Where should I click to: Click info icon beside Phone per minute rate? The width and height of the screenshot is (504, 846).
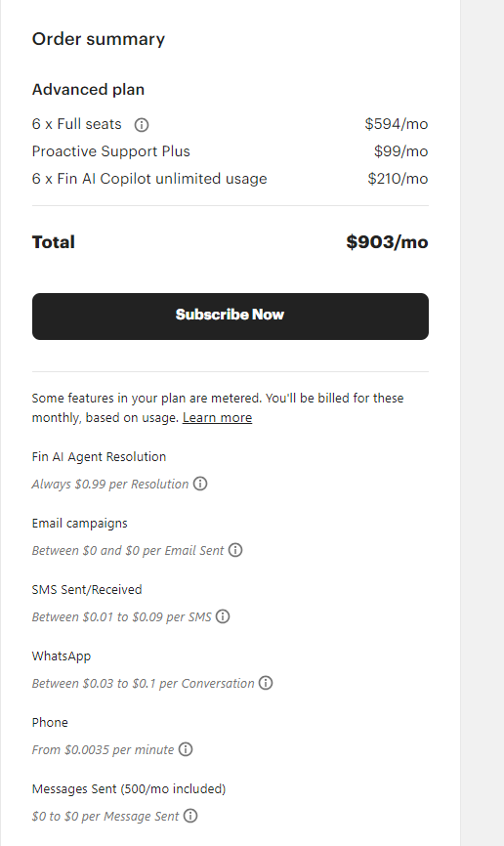[186, 749]
